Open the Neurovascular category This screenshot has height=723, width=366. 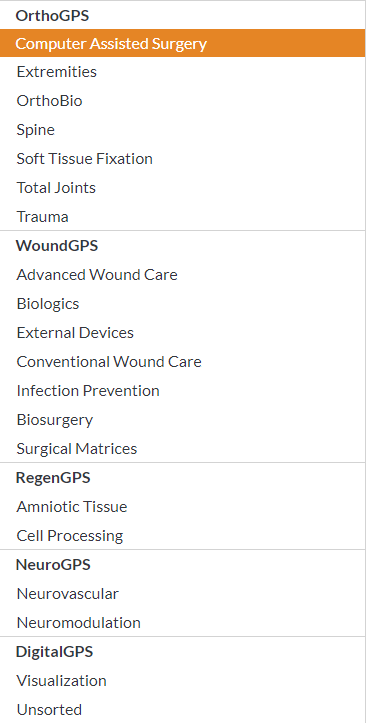pyautogui.click(x=183, y=594)
